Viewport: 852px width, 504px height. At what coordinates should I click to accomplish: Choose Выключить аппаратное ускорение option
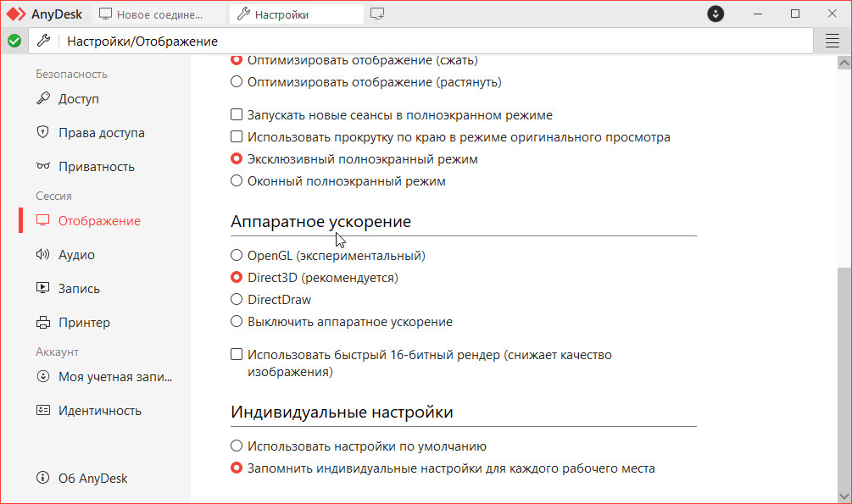pos(237,322)
